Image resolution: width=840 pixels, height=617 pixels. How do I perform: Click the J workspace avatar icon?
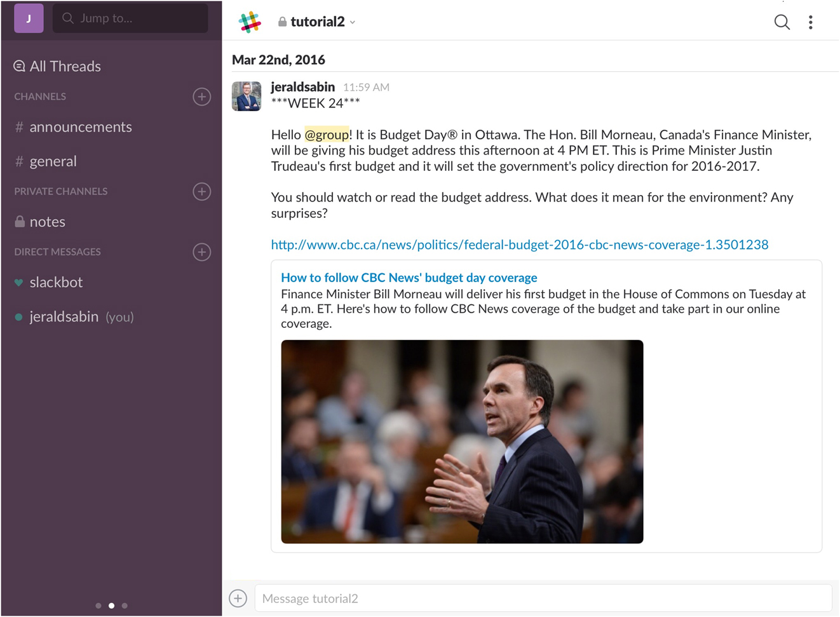29,18
